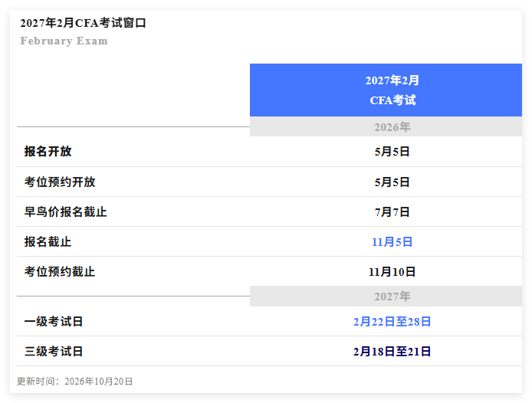
Task: Click the 报名截止 row label
Action: (x=48, y=241)
